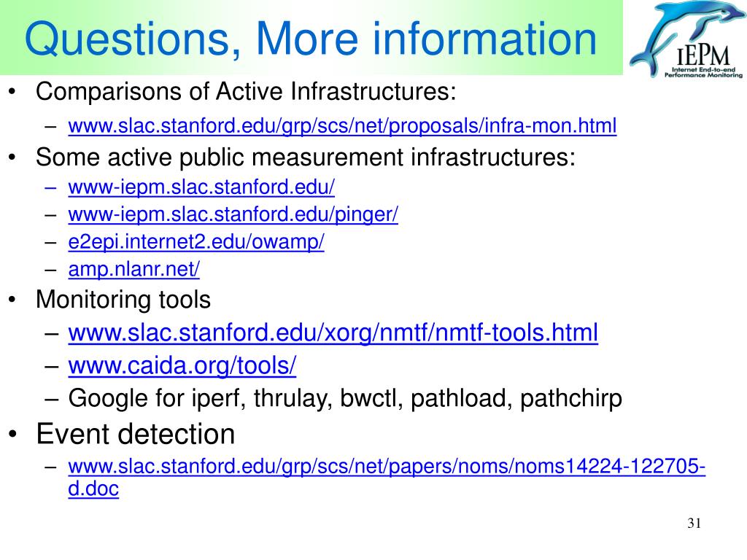Open the e2epi.internet2.edu/owamp/ link

[196, 242]
